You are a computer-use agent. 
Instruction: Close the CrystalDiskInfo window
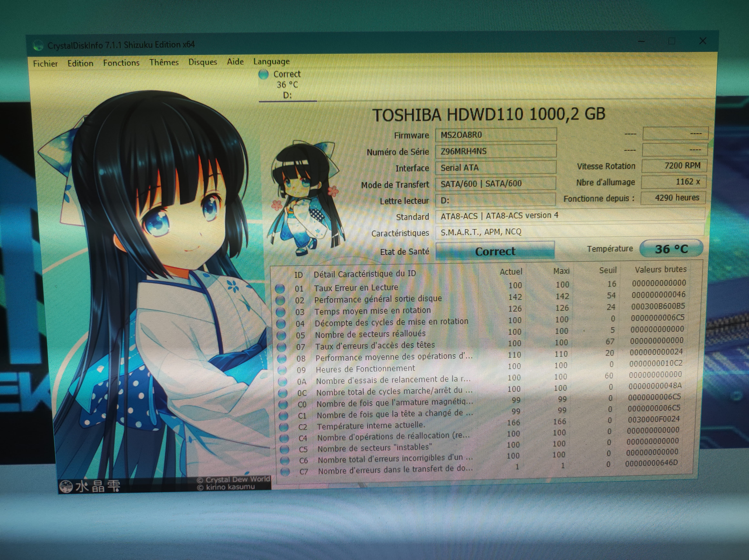703,41
